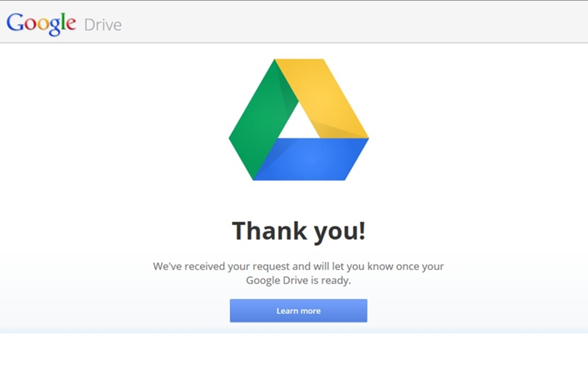Screen dimensions: 588x380
Task: Click the blue Learn more button
Action: (298, 310)
